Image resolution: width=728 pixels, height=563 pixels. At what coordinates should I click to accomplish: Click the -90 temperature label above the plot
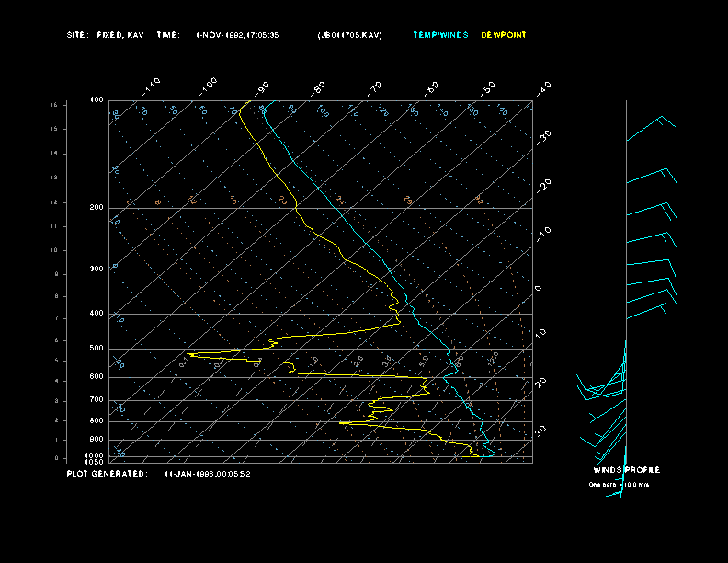262,88
